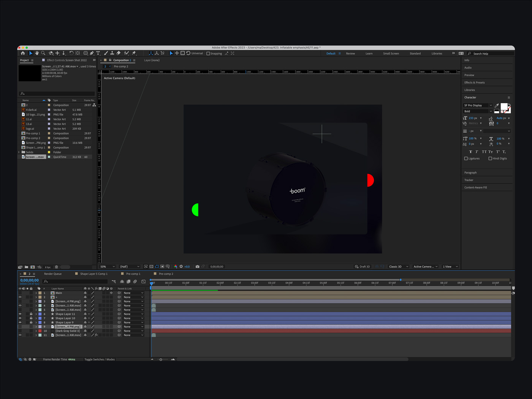Expand the Solids folder in Project panel

tap(19, 152)
